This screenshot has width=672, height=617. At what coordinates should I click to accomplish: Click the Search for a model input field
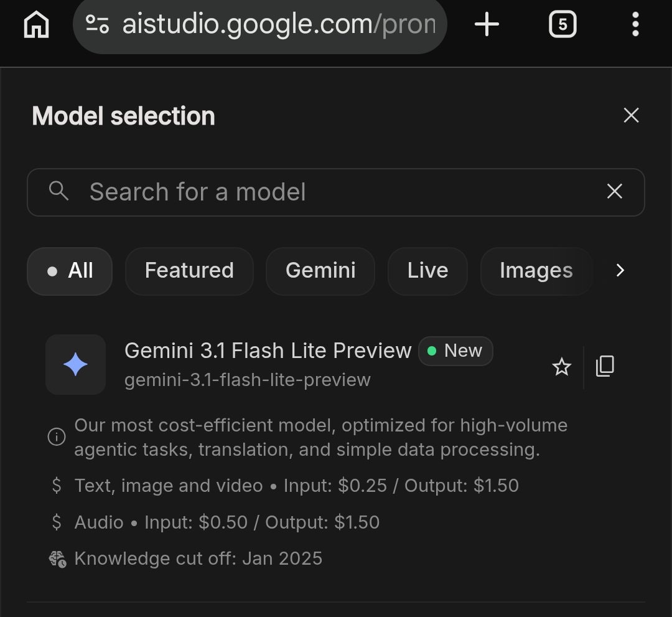249,192
